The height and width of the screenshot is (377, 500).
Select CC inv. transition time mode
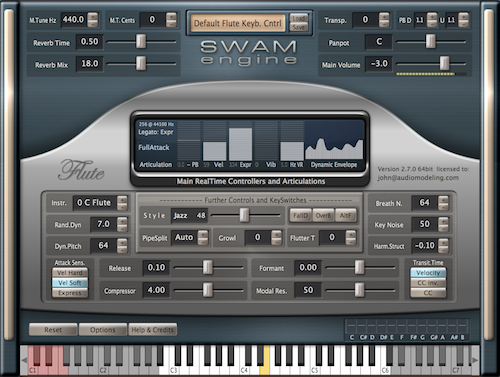click(x=428, y=283)
